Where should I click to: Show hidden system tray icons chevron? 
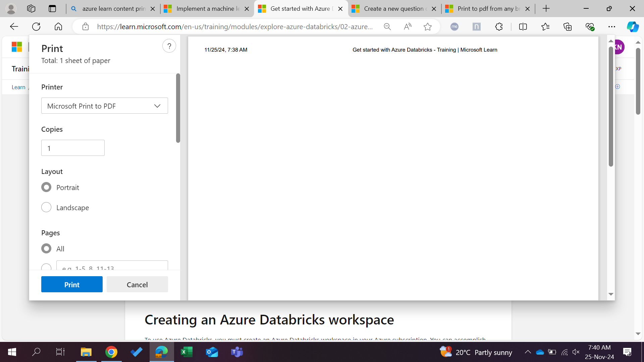[528, 352]
